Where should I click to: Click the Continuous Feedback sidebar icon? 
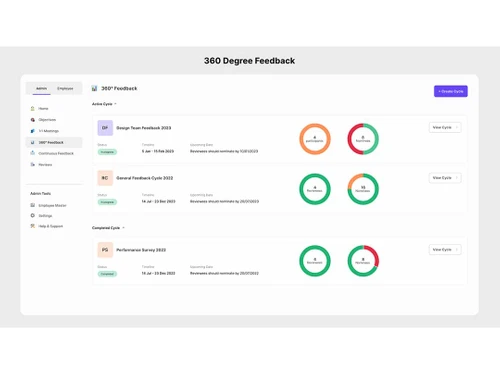point(33,153)
